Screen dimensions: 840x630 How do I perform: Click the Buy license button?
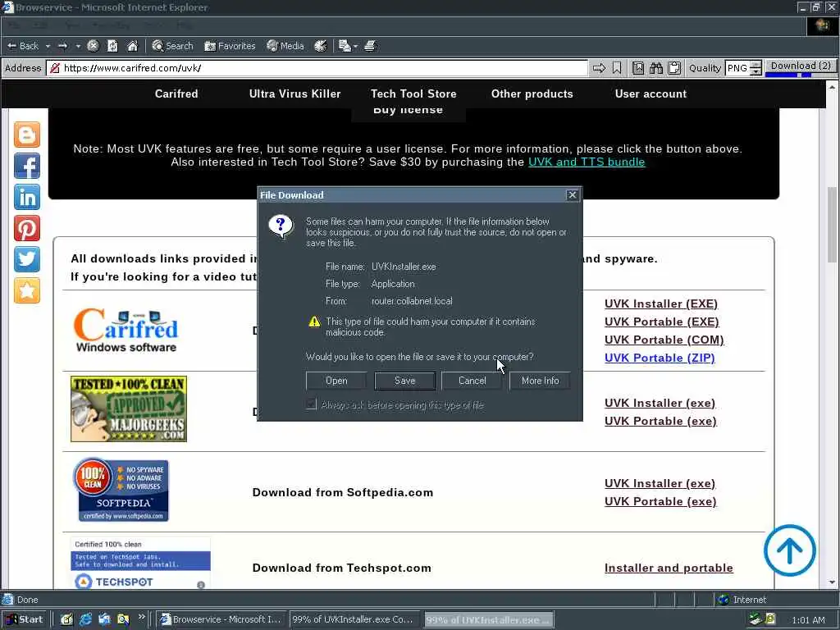409,113
